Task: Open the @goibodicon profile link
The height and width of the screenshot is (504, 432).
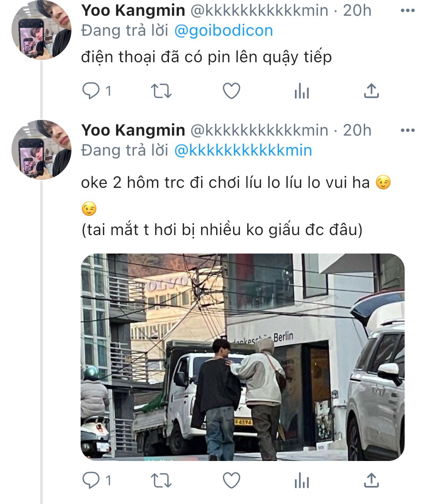Action: (x=223, y=31)
